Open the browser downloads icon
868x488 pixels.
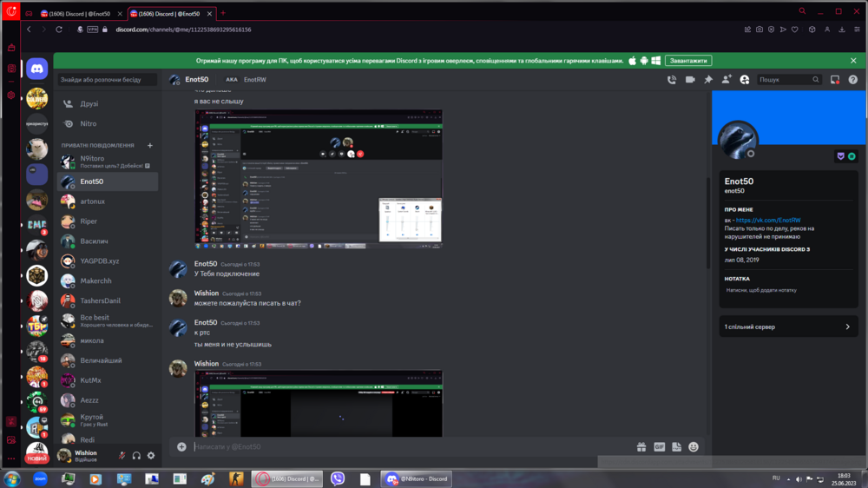[x=842, y=30]
